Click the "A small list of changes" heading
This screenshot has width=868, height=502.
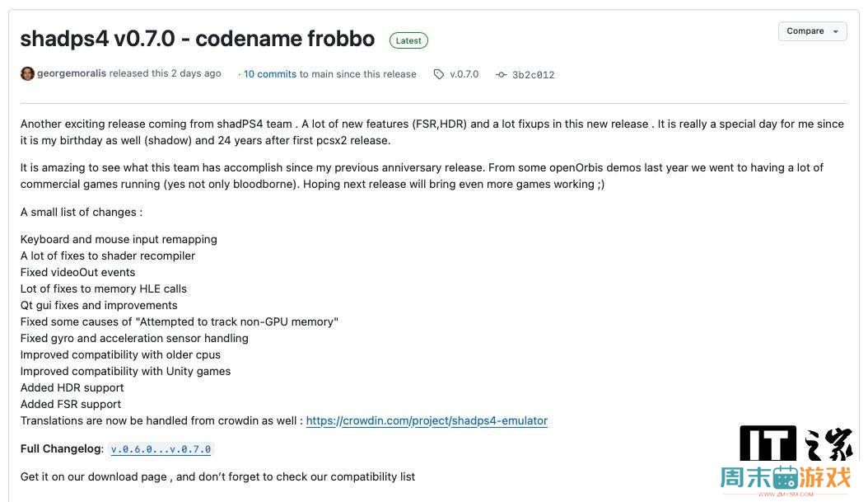[x=81, y=212]
